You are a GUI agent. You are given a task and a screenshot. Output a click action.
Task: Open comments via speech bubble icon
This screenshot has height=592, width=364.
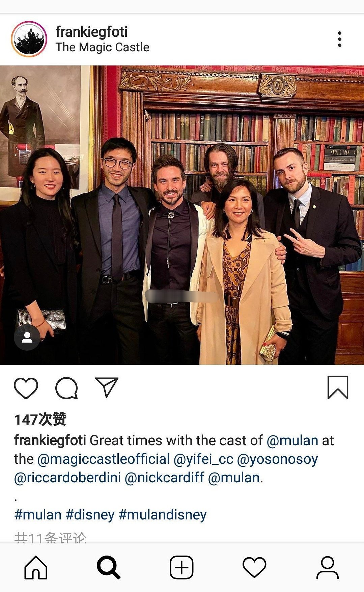tap(66, 388)
